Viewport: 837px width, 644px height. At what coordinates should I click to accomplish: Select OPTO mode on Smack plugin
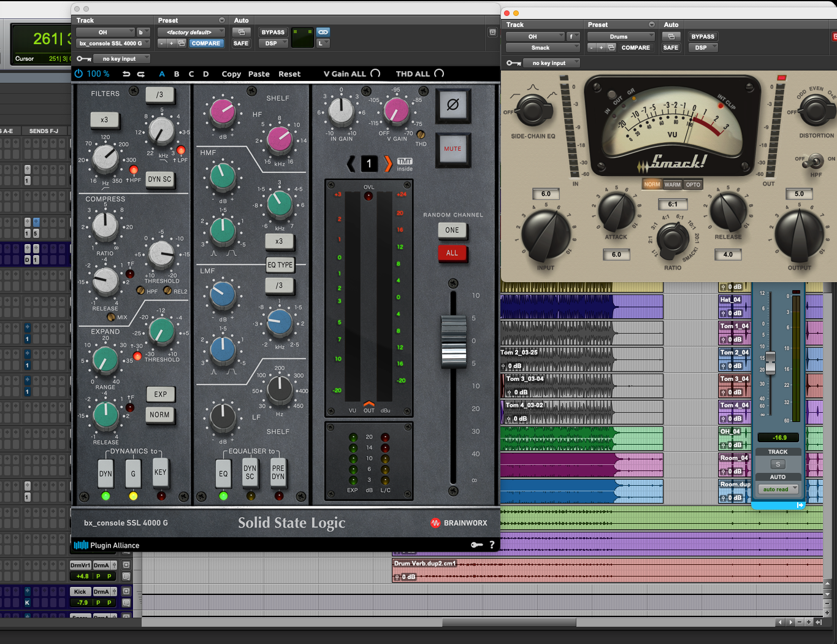(693, 185)
